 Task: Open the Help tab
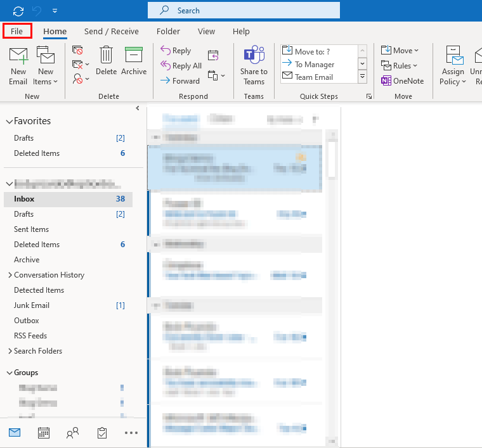click(x=241, y=31)
